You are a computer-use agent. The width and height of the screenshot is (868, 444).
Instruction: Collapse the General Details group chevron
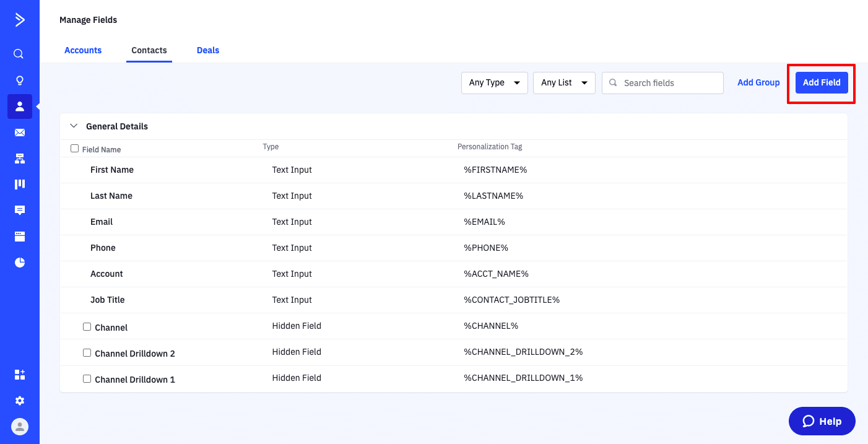click(x=74, y=126)
